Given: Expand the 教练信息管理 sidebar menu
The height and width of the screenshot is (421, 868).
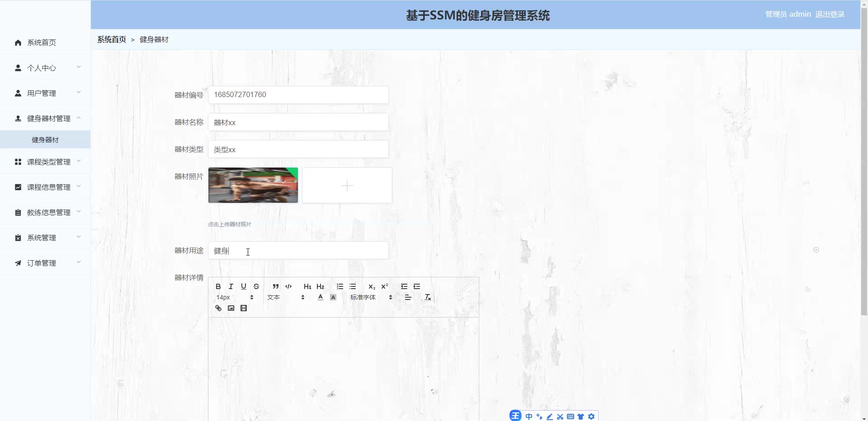Looking at the screenshot, I should pyautogui.click(x=45, y=212).
